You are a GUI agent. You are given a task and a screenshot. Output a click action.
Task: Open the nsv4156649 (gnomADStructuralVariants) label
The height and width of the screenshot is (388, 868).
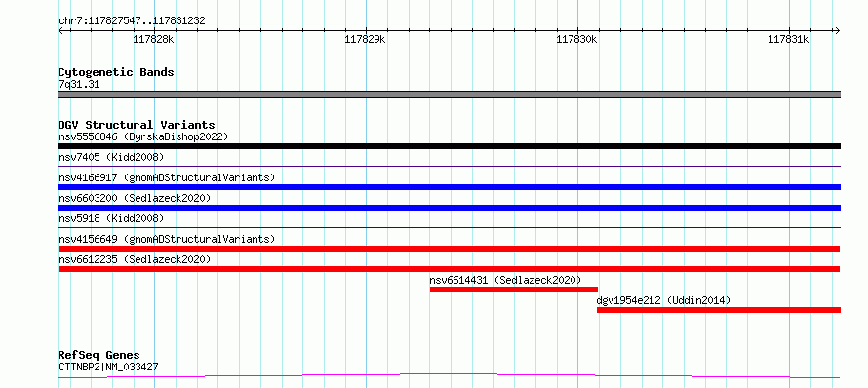coord(167,239)
